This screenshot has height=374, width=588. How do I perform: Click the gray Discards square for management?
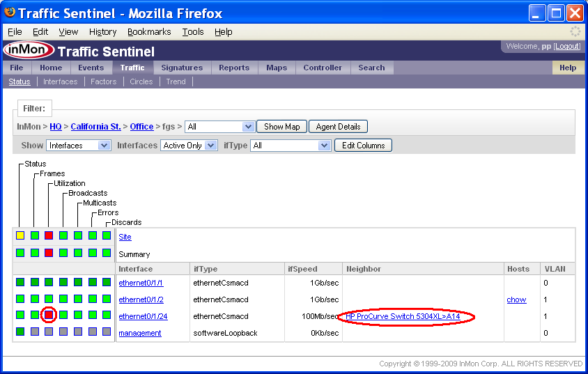[107, 332]
